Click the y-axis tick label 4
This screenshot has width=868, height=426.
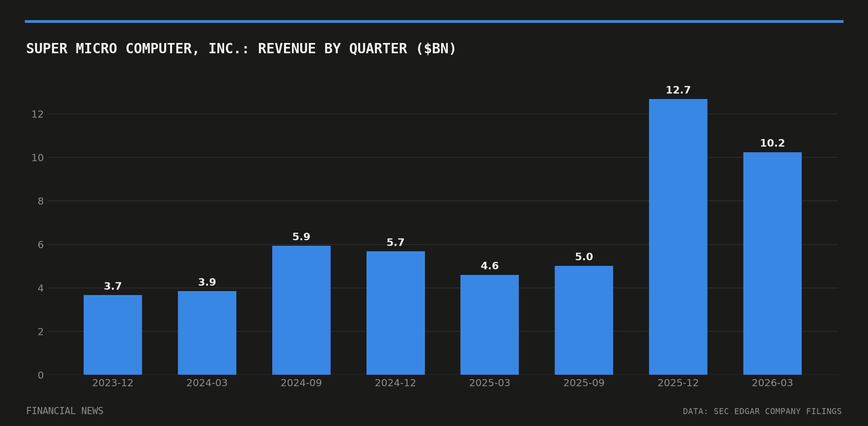(x=41, y=288)
